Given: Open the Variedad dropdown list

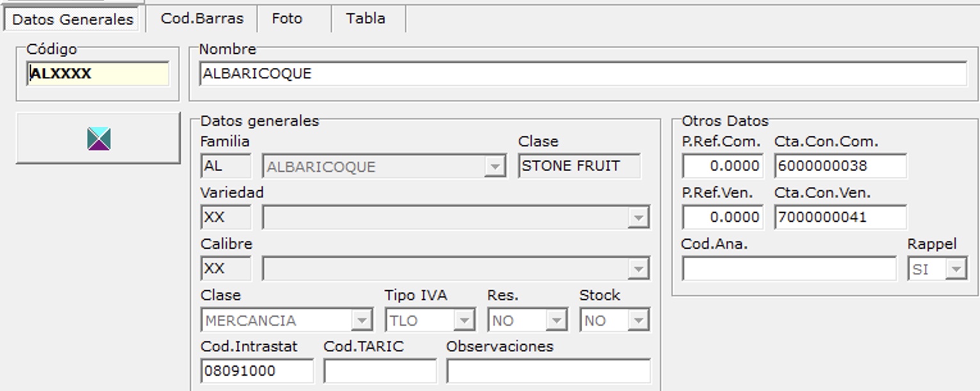Looking at the screenshot, I should pos(638,218).
